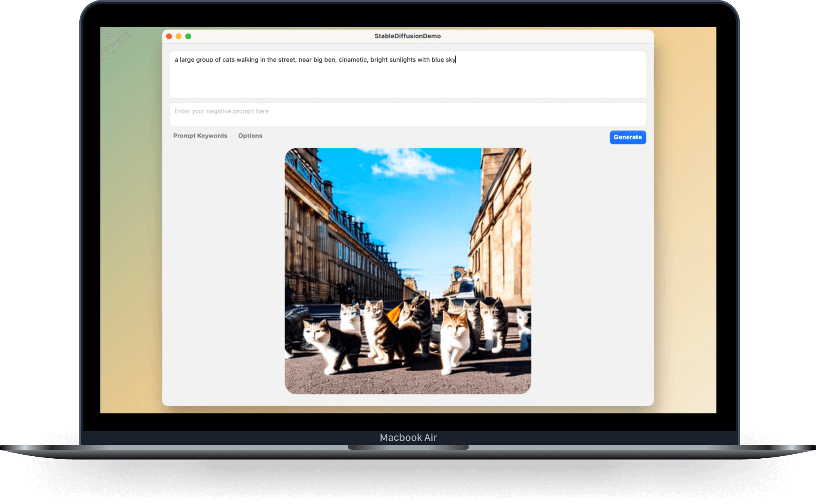The width and height of the screenshot is (816, 504).
Task: Open the Prompt Keywords section
Action: pyautogui.click(x=200, y=136)
